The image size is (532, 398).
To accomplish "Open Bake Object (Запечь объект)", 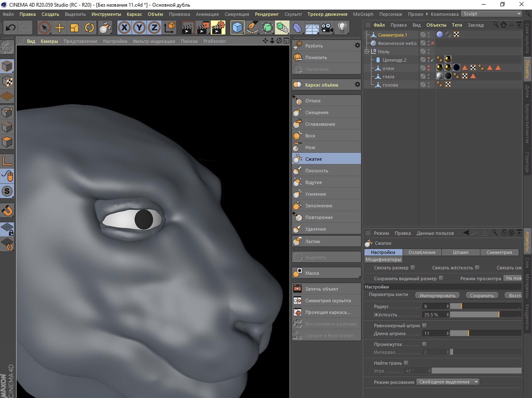I will [x=321, y=289].
